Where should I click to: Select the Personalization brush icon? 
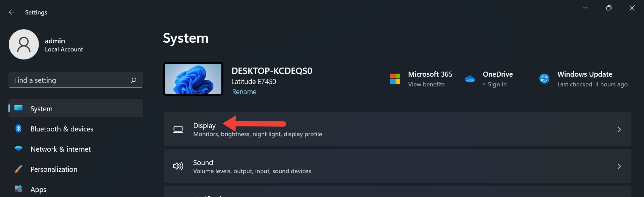pos(18,169)
